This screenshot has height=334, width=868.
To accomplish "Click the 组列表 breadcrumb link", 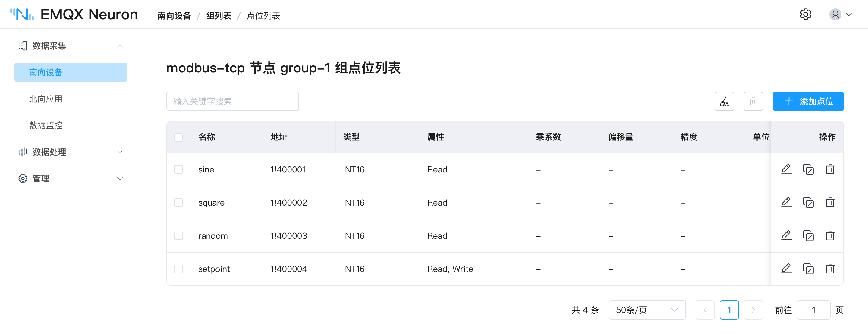I will click(x=219, y=15).
